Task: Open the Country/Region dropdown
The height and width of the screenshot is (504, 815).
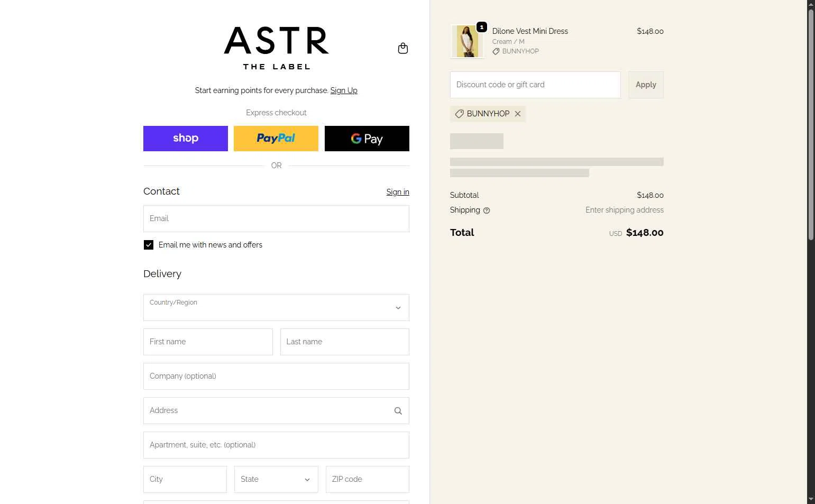Action: coord(276,307)
